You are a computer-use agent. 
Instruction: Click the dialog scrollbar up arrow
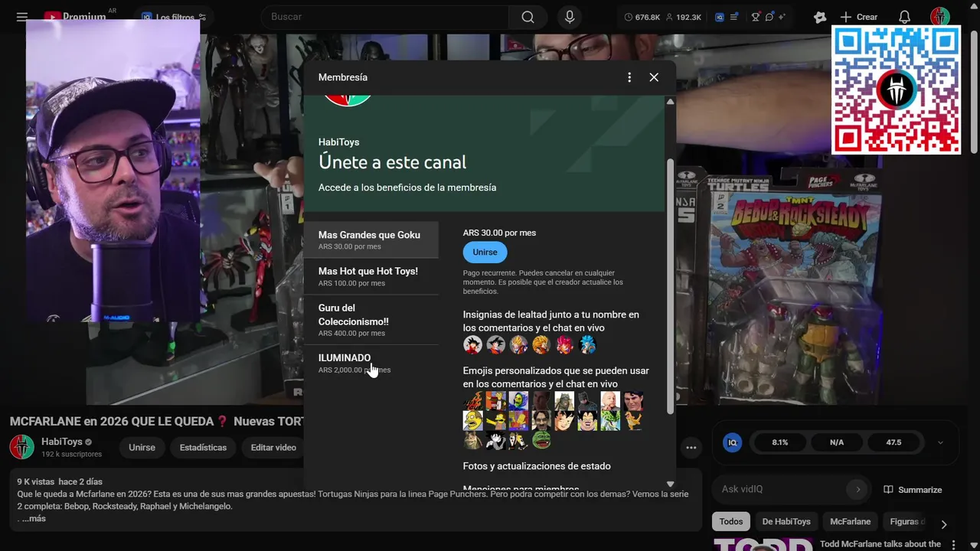(670, 102)
